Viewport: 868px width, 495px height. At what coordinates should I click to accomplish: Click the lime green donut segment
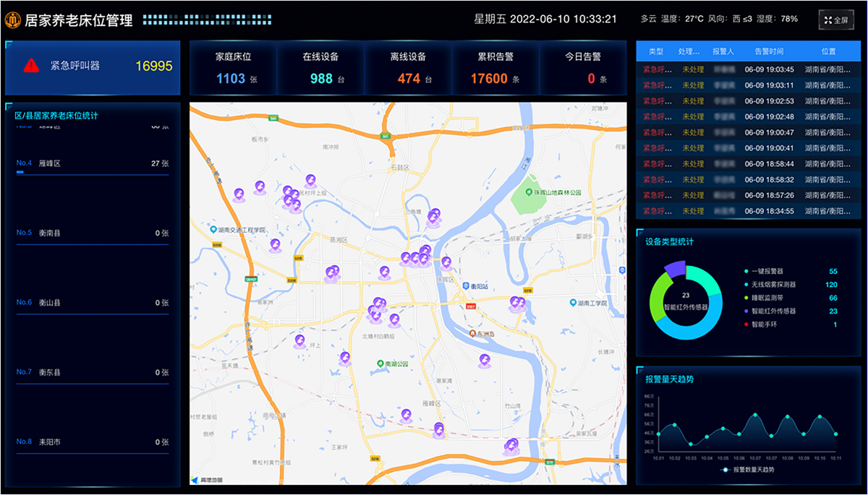[x=657, y=298]
